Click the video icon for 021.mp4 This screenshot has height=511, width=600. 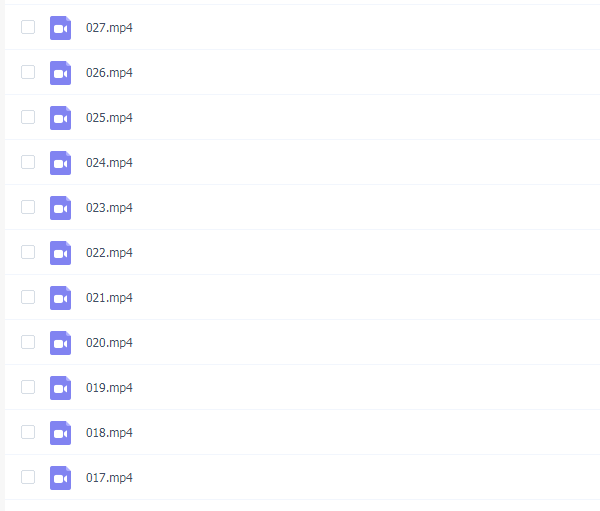tap(60, 298)
